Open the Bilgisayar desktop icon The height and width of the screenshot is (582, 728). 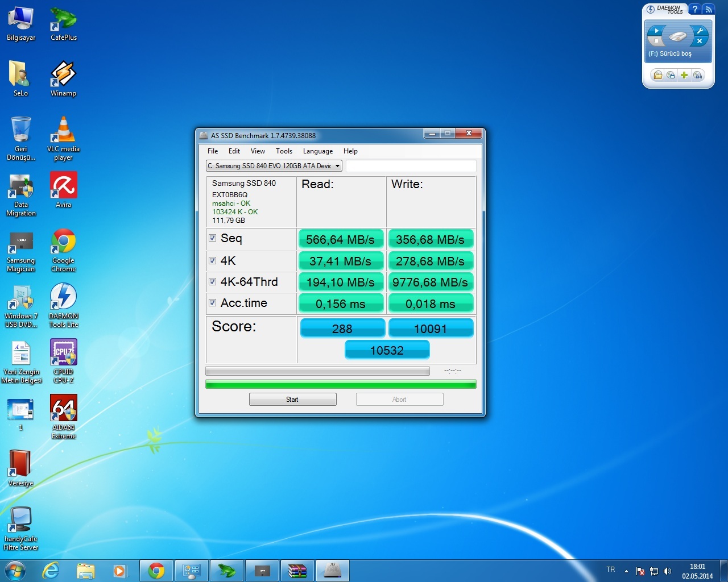pos(21,24)
